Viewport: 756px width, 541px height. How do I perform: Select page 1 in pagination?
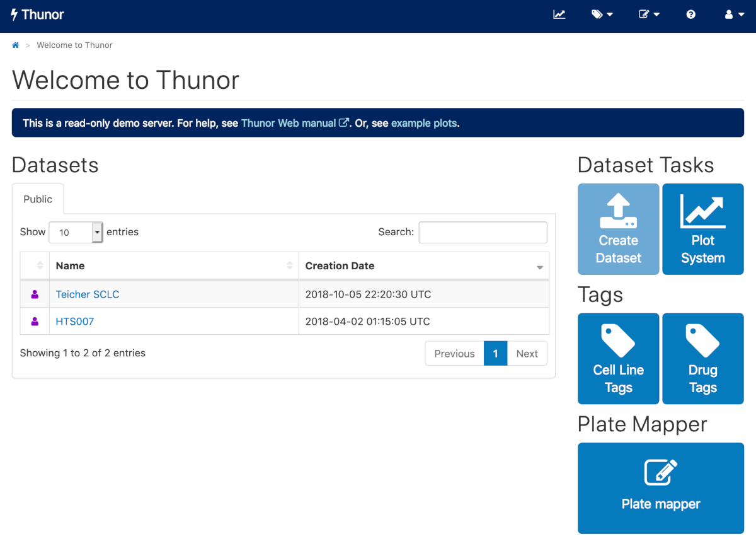pyautogui.click(x=496, y=354)
